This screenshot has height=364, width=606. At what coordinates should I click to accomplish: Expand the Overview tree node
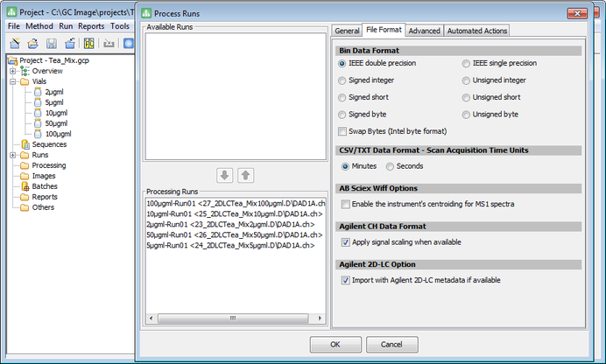(13, 71)
